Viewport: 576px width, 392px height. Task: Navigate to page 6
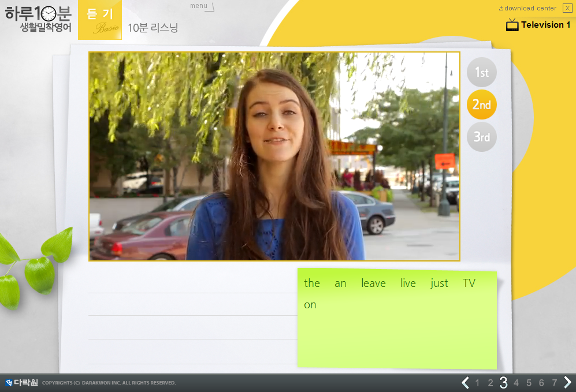541,383
